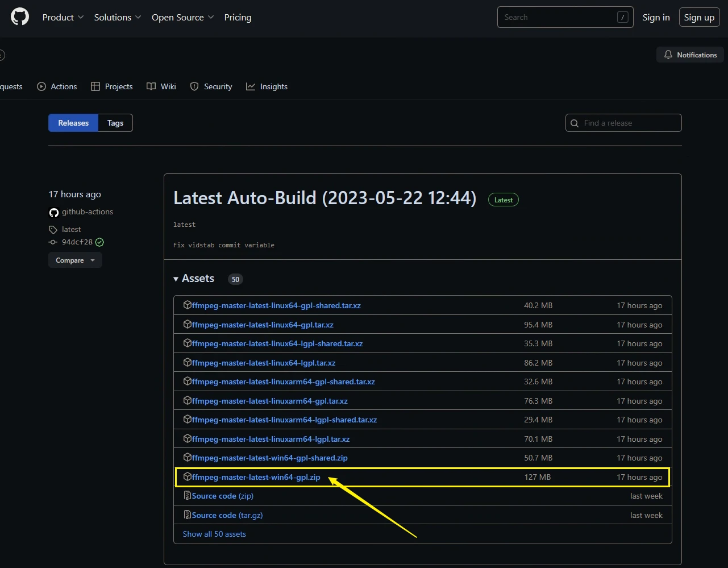Click the Assets count badge 50

click(235, 279)
